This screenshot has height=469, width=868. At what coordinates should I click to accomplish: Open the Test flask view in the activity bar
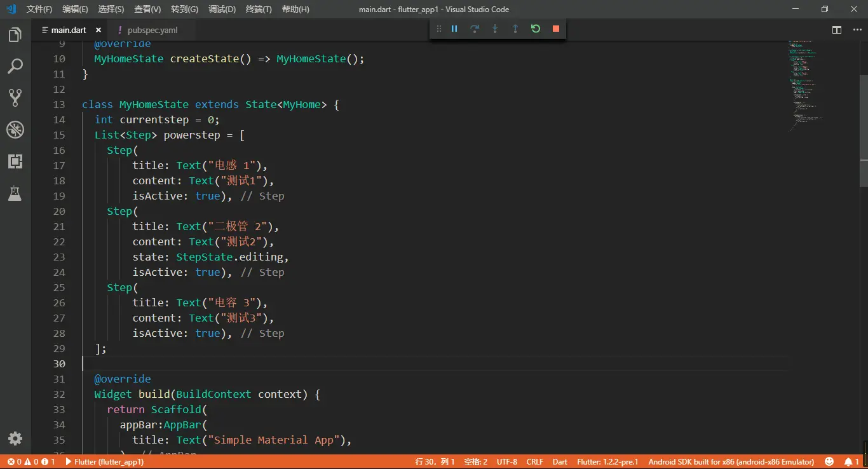(x=15, y=193)
